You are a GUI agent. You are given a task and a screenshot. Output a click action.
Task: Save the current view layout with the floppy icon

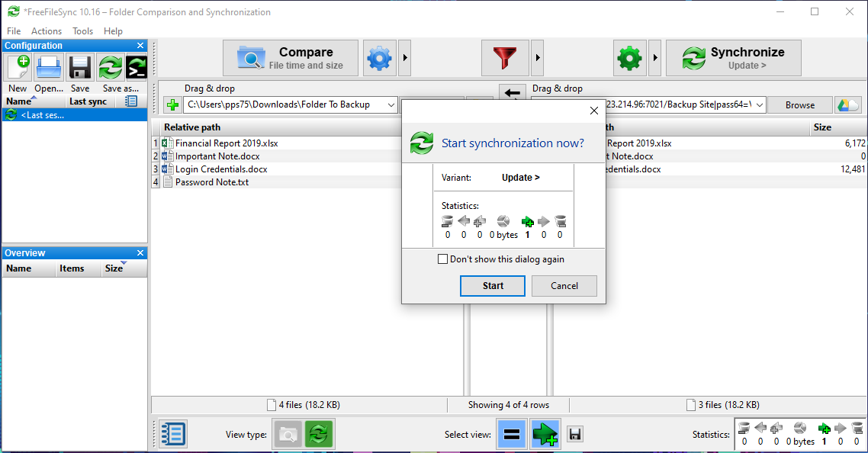pos(574,433)
